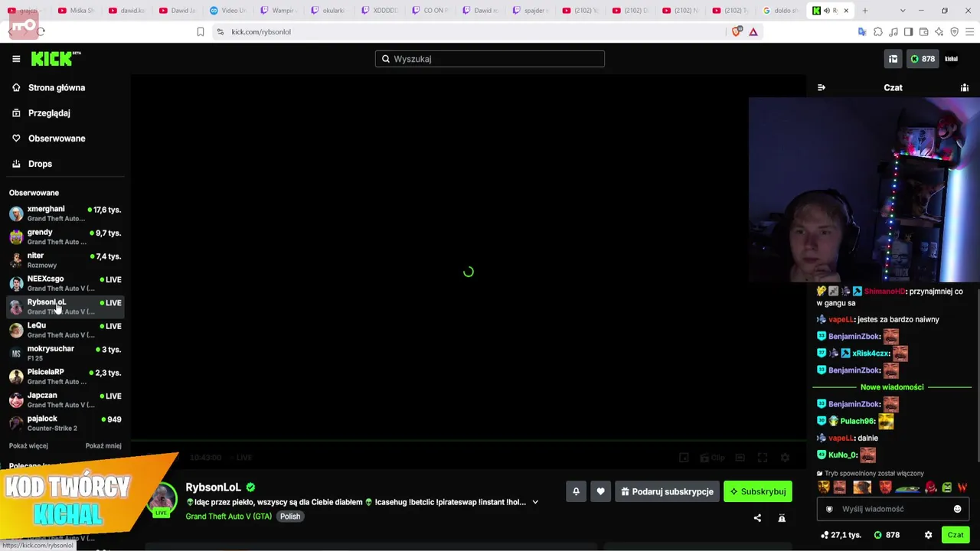The width and height of the screenshot is (980, 551).
Task: Open Brave Shields lion icon
Action: click(x=737, y=31)
